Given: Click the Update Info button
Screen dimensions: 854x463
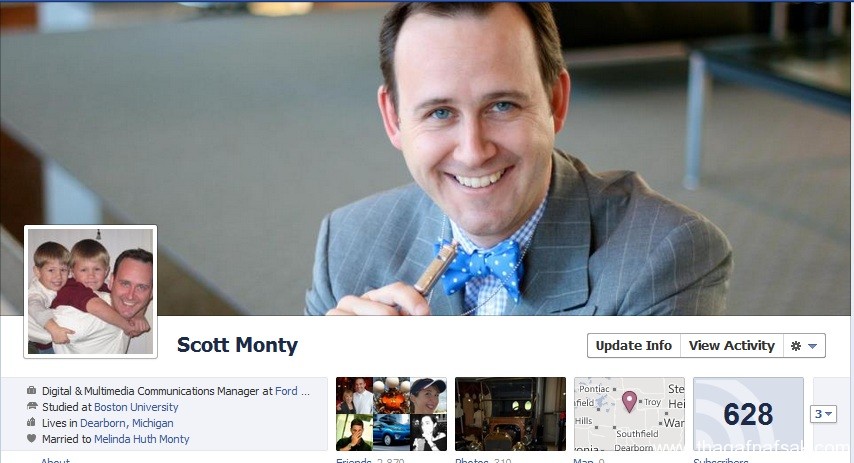Looking at the screenshot, I should tap(634, 346).
